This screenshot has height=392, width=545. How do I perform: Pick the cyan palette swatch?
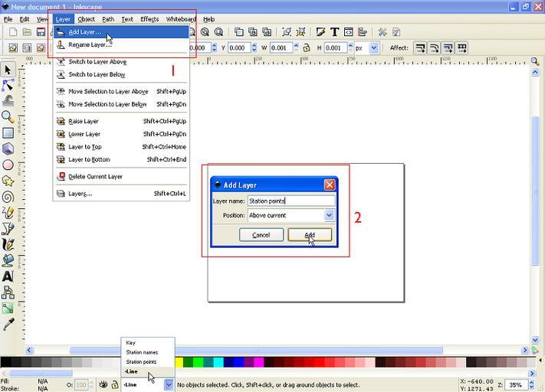(x=218, y=362)
